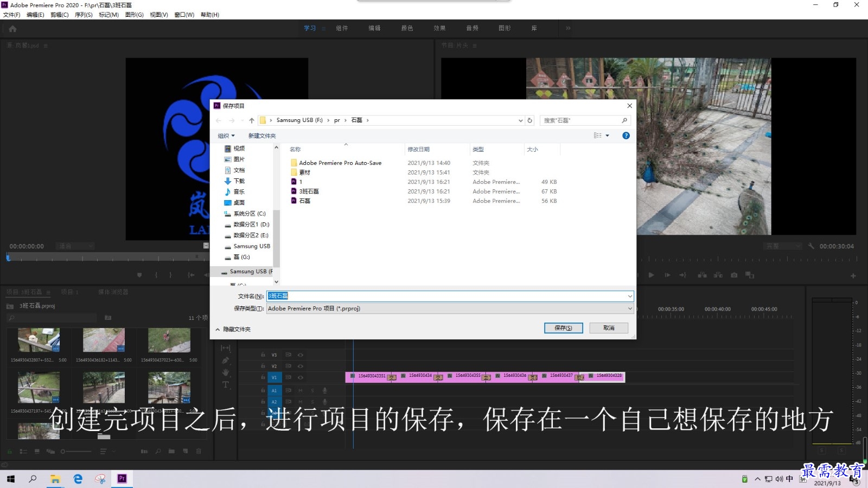Select 系统分区 (C:) drive in sidebar
This screenshot has width=868, height=488.
245,214
